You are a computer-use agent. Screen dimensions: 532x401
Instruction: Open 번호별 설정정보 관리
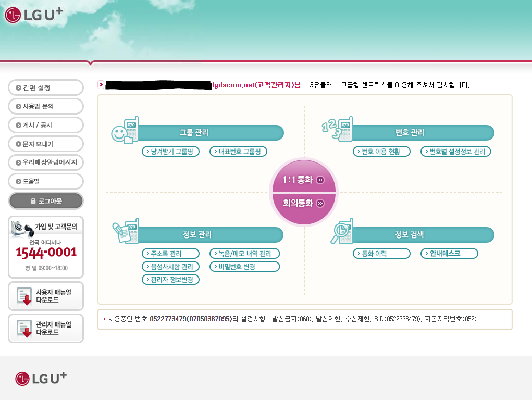[455, 152]
